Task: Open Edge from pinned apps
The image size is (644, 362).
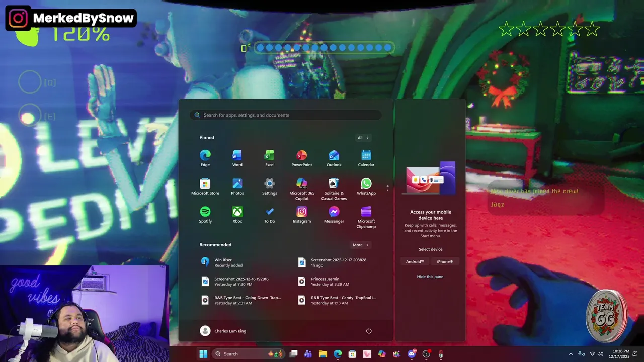Action: click(x=205, y=158)
